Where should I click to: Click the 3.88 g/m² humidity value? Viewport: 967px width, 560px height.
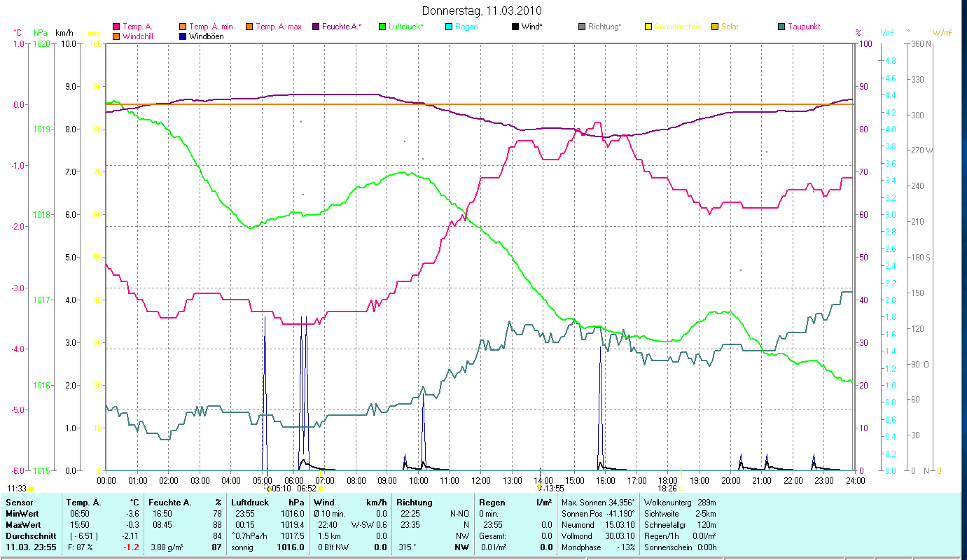click(x=165, y=547)
